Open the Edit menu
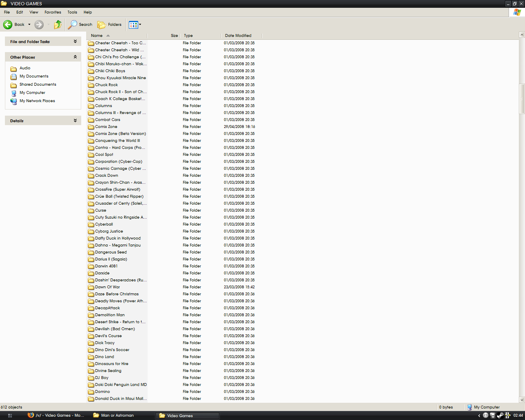Screen dimensions: 525x420 20,12
